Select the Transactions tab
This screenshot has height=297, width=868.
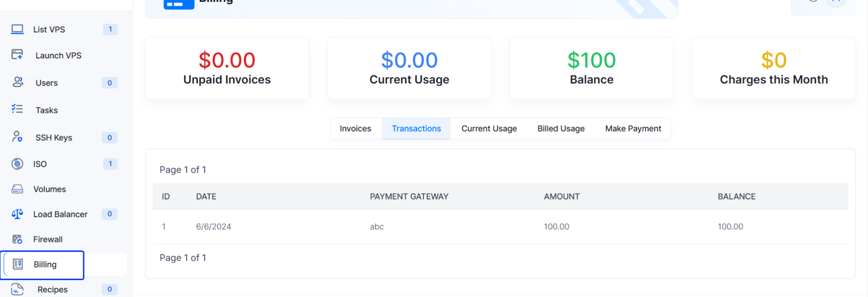pos(416,128)
